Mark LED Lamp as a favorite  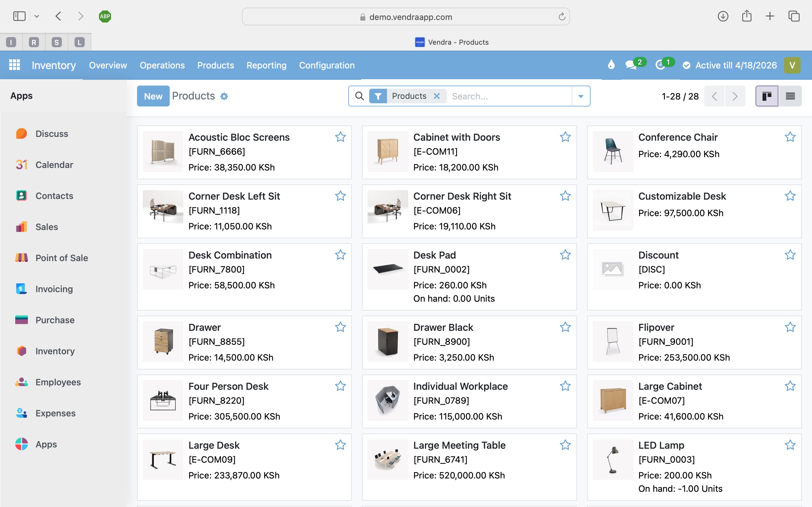click(790, 445)
